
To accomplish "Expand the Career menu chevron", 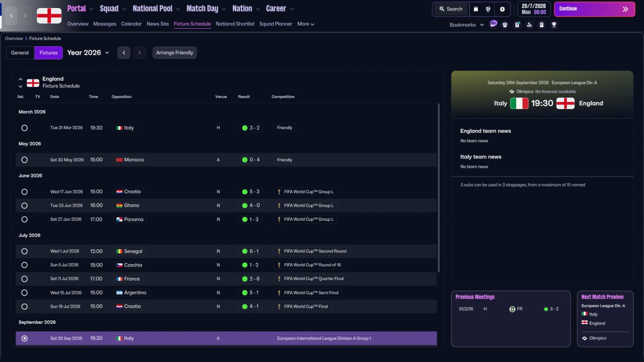I will 292,9.
